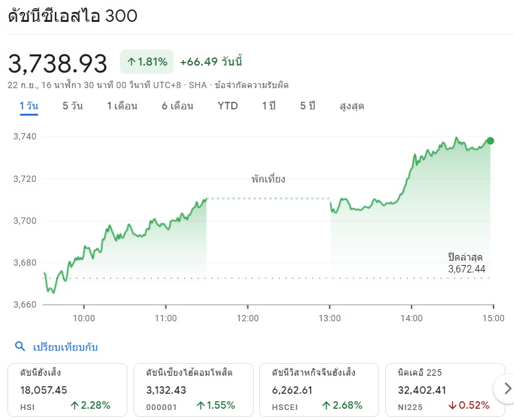Switch to the 5 วัน tab
Image resolution: width=514 pixels, height=420 pixels.
click(72, 106)
